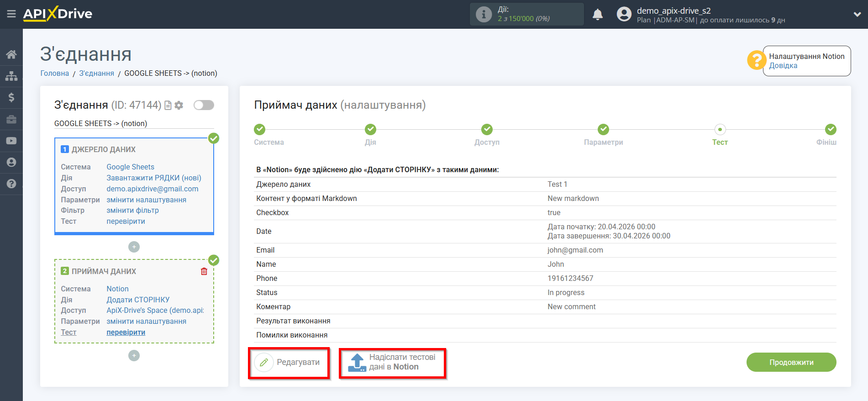Select the John name value
Screen dimensions: 868x401
point(556,264)
